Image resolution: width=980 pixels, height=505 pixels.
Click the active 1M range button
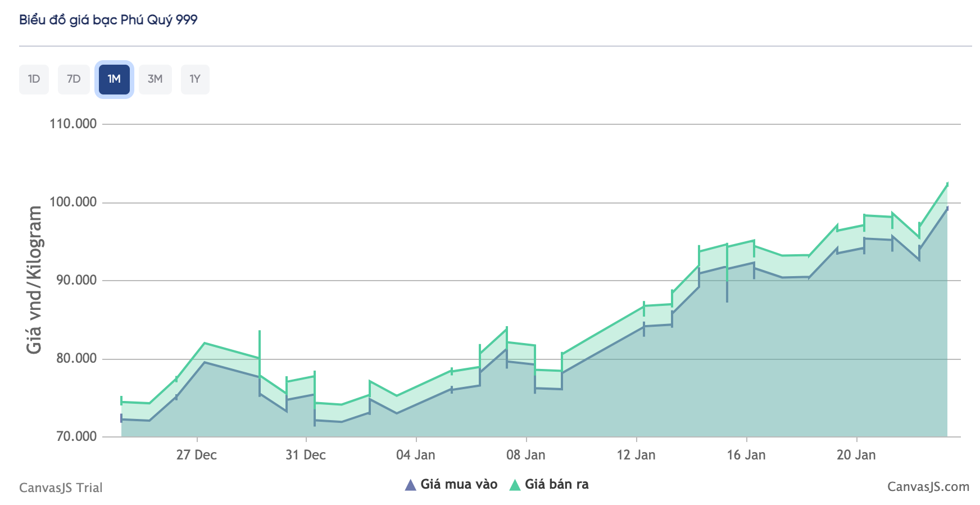point(114,79)
